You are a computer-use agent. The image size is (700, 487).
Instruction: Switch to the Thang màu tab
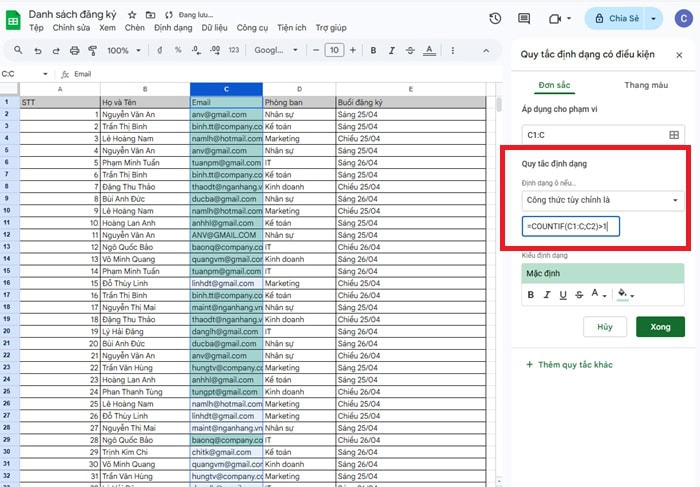[645, 86]
